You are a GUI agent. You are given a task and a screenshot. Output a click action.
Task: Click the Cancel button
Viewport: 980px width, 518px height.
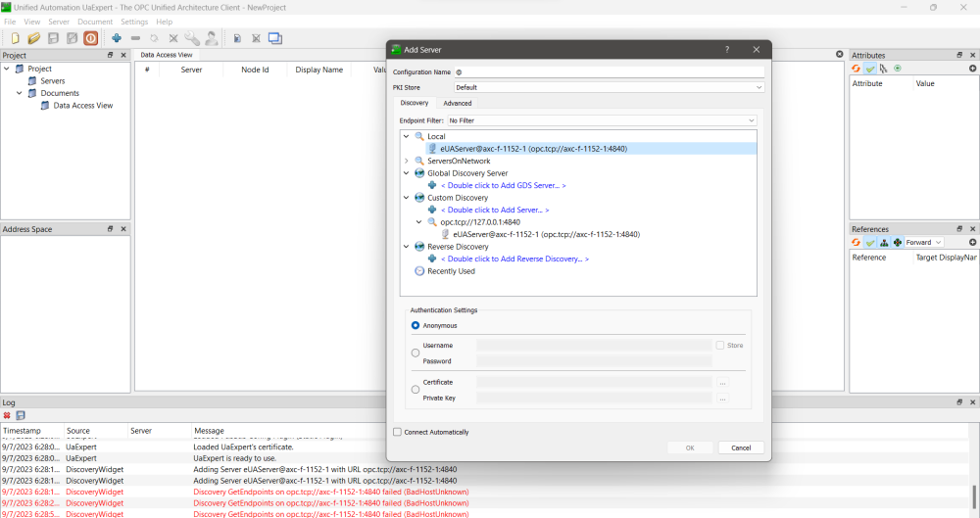point(741,447)
